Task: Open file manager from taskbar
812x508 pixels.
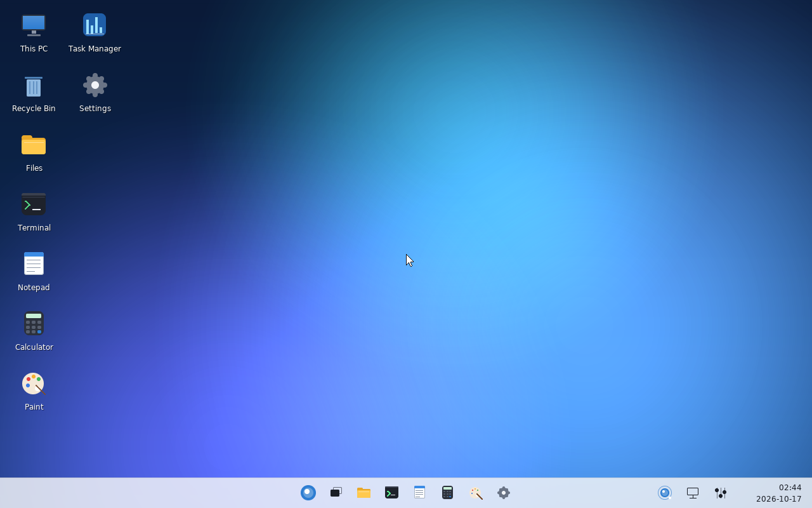Action: click(x=363, y=493)
